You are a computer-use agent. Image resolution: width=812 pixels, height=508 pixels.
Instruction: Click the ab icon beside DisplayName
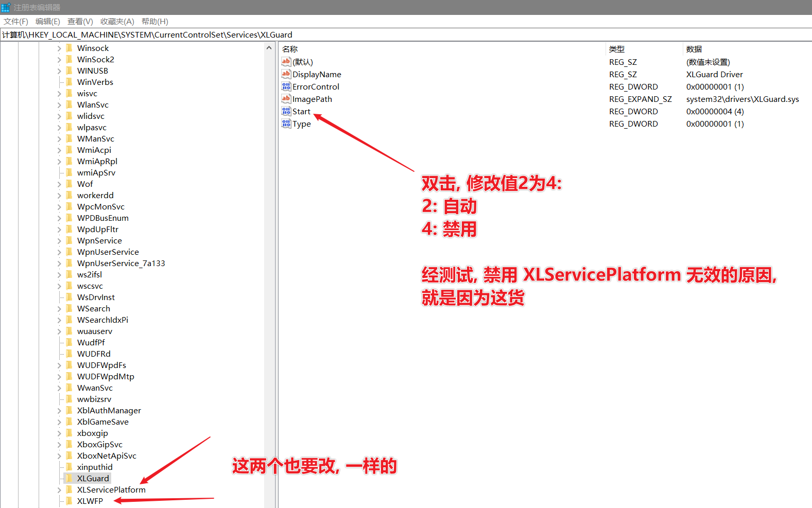coord(286,74)
